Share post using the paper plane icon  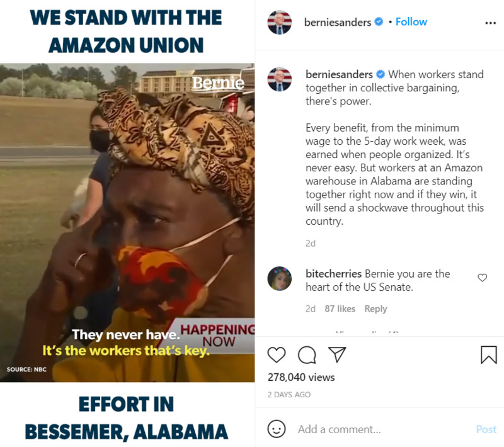pyautogui.click(x=337, y=354)
